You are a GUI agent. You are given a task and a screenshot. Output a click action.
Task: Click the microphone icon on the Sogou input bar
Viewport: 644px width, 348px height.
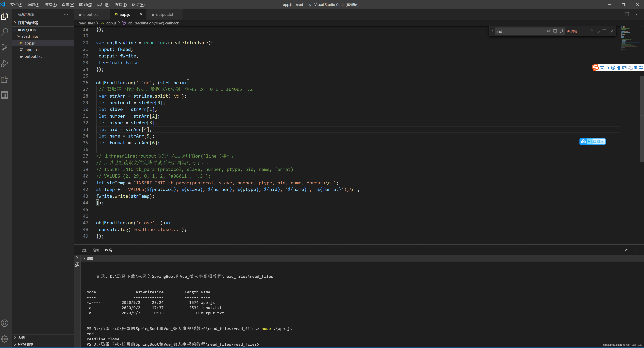coord(619,67)
